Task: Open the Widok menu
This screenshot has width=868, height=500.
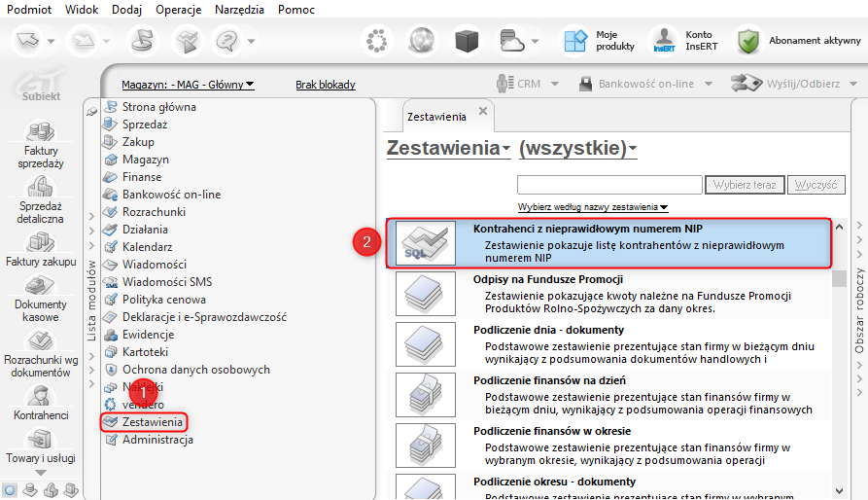Action: point(82,10)
